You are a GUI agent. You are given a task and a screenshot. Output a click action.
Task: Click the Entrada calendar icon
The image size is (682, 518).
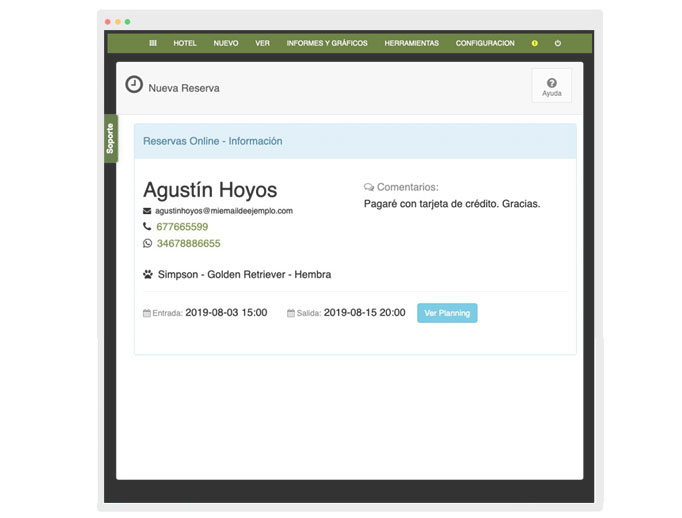click(x=147, y=313)
